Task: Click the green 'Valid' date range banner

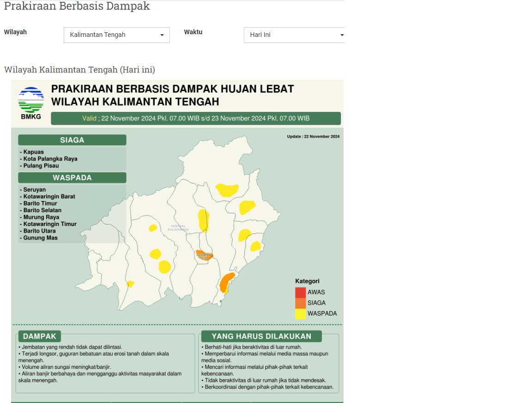Action: tap(196, 118)
